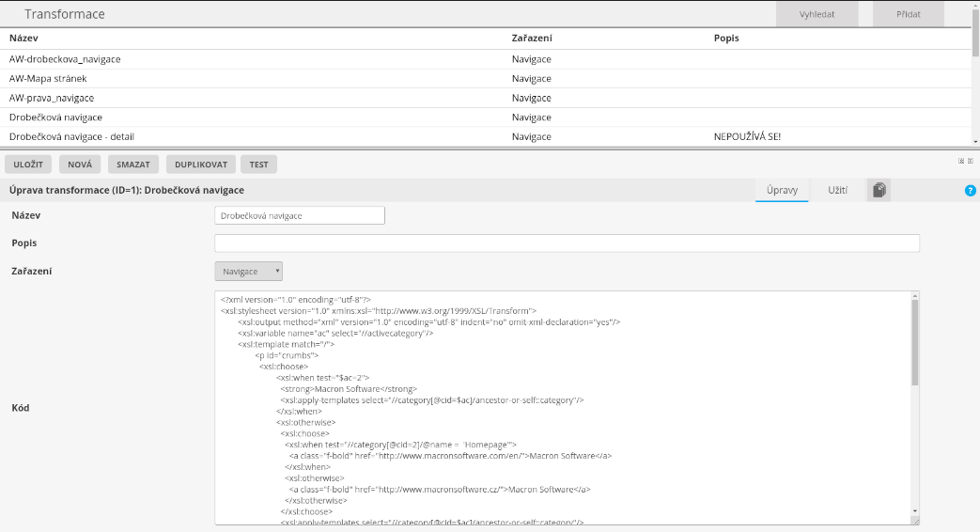Click the Přidat button
The width and height of the screenshot is (980, 532).
[x=907, y=15]
